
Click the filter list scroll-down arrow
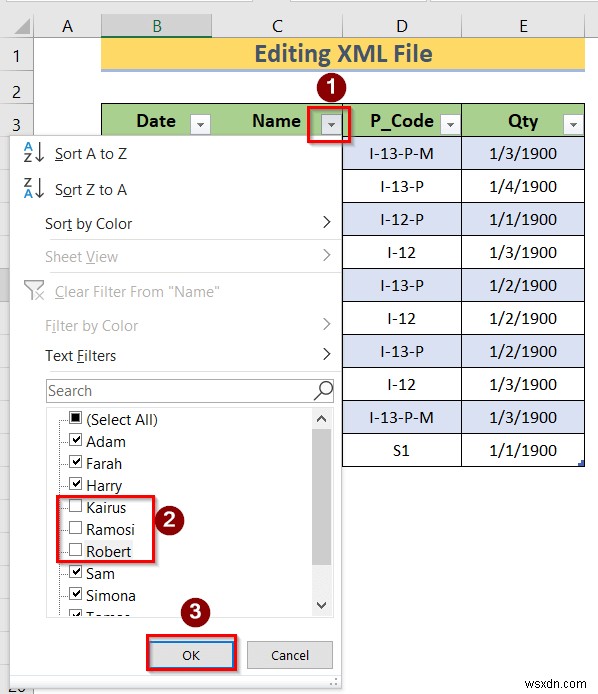tap(322, 605)
